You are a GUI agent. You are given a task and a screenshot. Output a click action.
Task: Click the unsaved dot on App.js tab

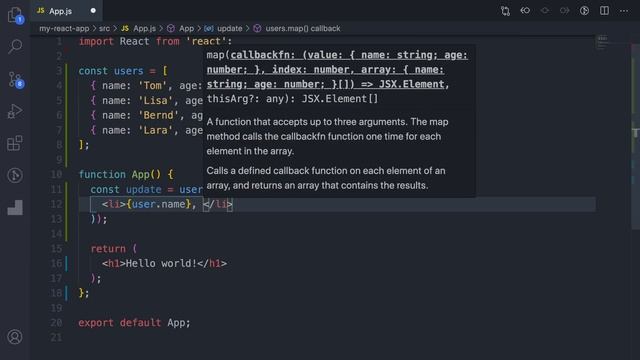93,11
